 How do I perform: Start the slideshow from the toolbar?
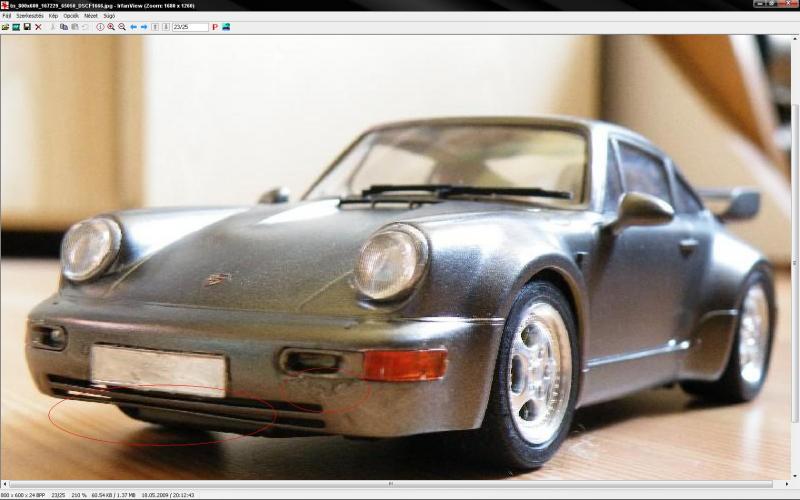coord(16,27)
